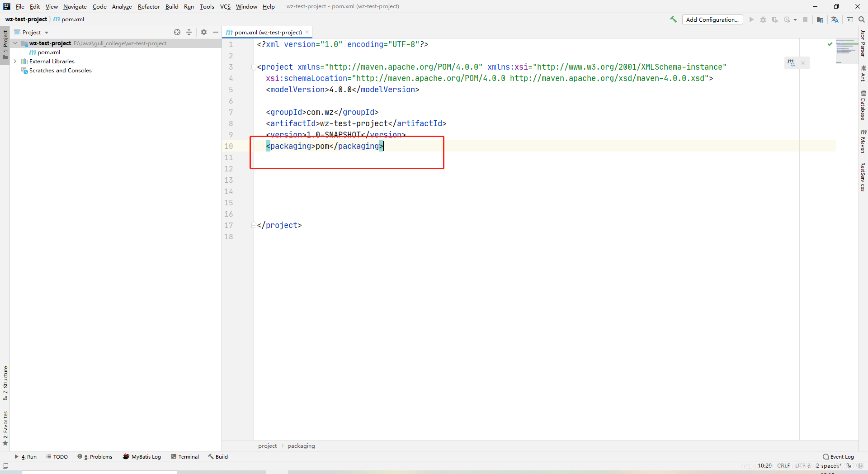Click the project breadcrumb at editor bottom

[267, 446]
